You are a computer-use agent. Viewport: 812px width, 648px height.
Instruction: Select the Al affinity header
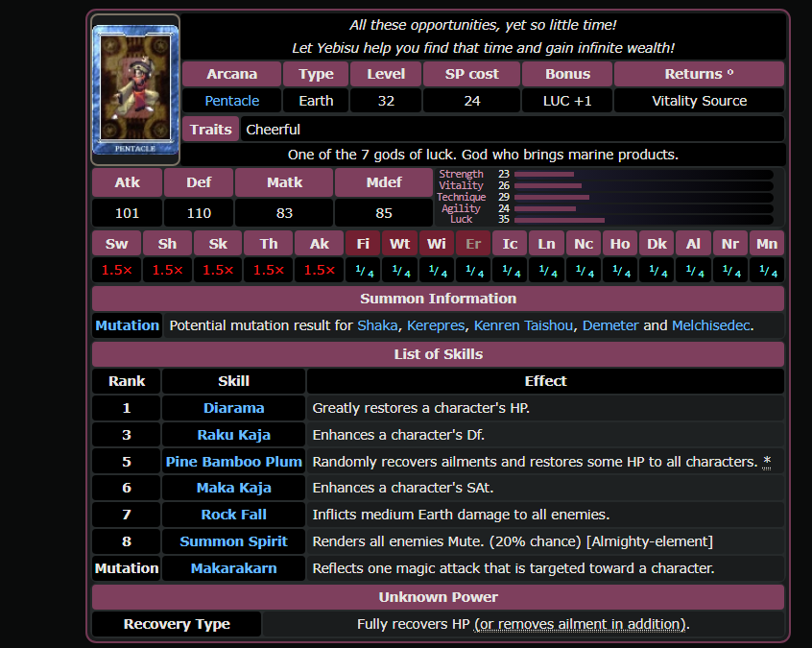[693, 244]
